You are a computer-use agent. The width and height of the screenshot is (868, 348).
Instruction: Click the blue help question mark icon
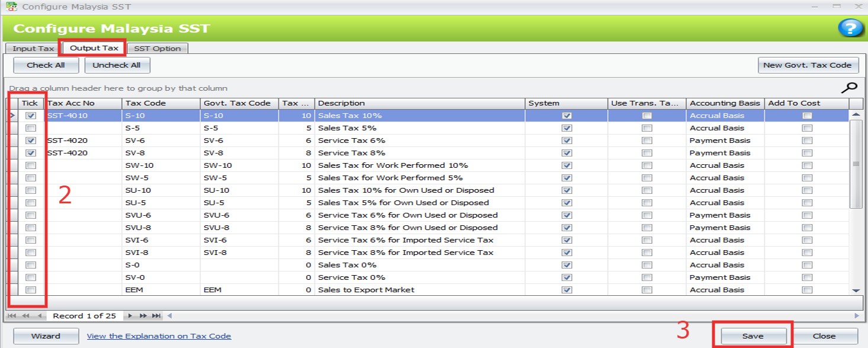[849, 28]
